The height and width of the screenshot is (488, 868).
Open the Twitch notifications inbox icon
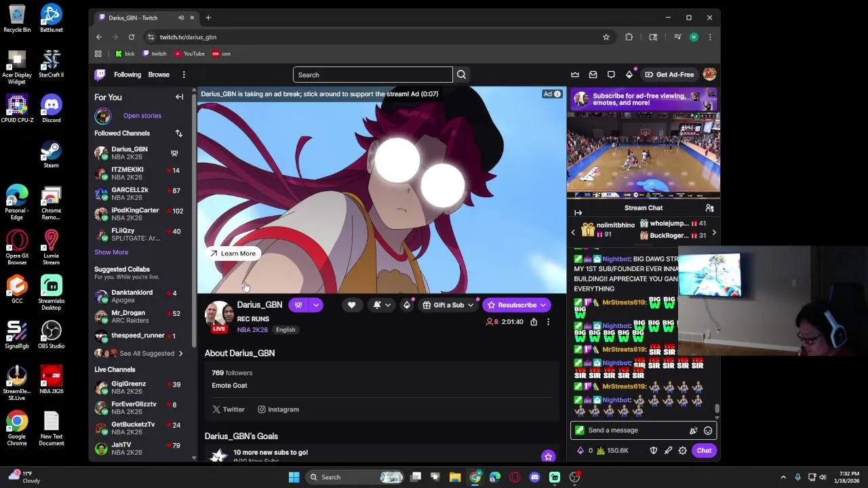pyautogui.click(x=593, y=75)
